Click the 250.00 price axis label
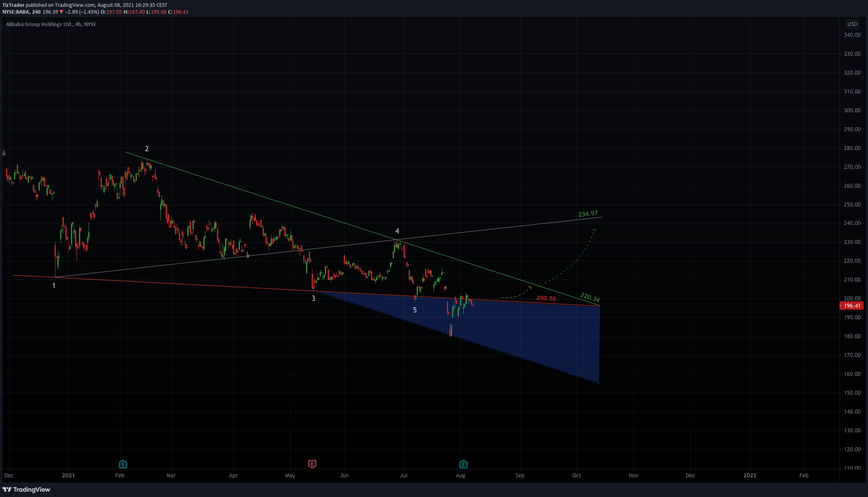The height and width of the screenshot is (497, 868). click(852, 205)
